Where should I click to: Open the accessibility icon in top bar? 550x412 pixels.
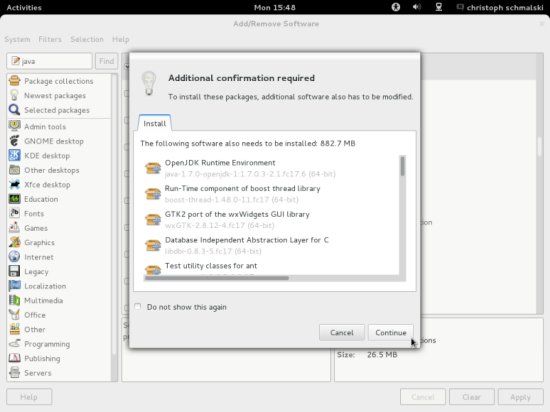(x=396, y=7)
